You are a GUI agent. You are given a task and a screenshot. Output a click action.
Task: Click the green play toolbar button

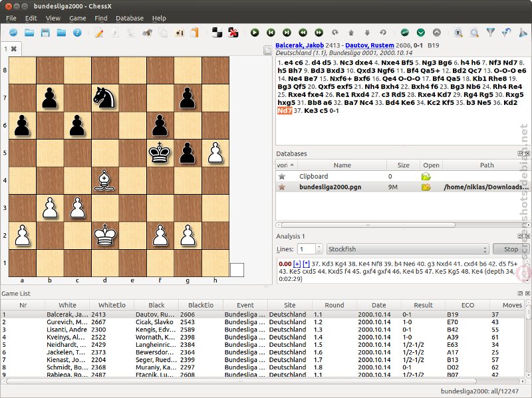[x=255, y=33]
